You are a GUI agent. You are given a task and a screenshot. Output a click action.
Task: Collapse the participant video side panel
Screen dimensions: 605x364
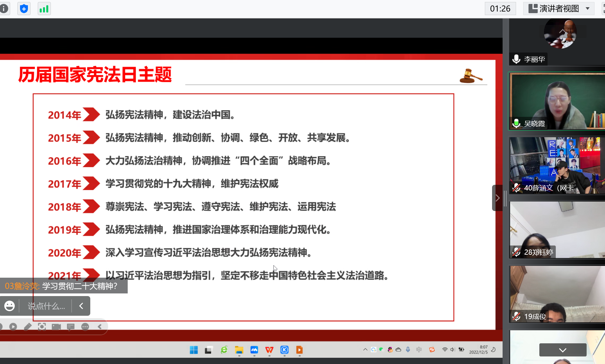497,198
